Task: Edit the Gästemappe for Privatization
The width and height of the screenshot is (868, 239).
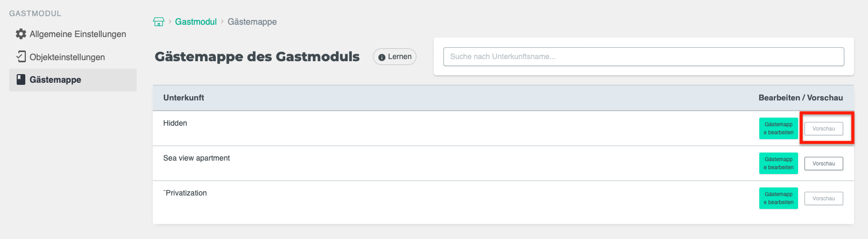Action: pos(778,198)
